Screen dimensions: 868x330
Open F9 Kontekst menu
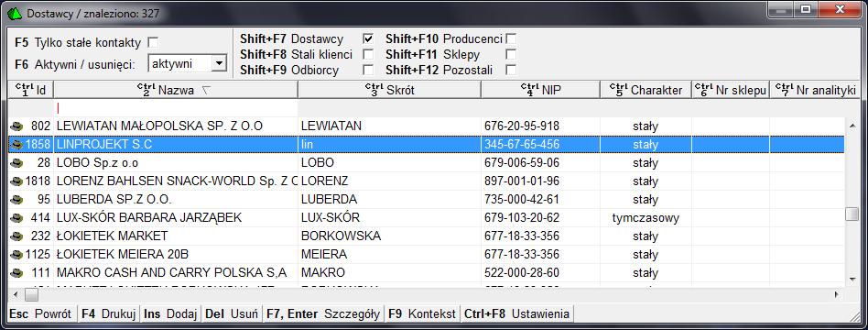click(422, 313)
